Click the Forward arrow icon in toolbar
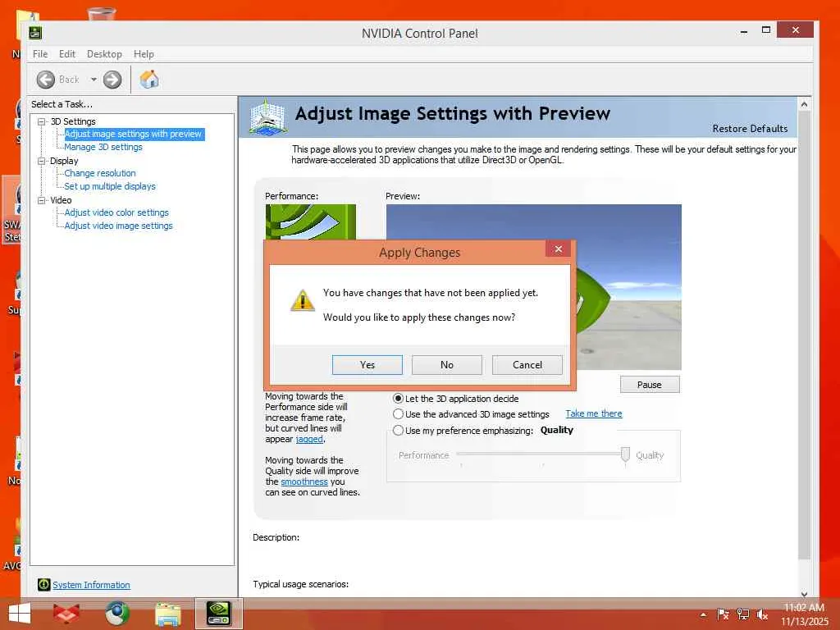The width and height of the screenshot is (840, 630). 112,80
